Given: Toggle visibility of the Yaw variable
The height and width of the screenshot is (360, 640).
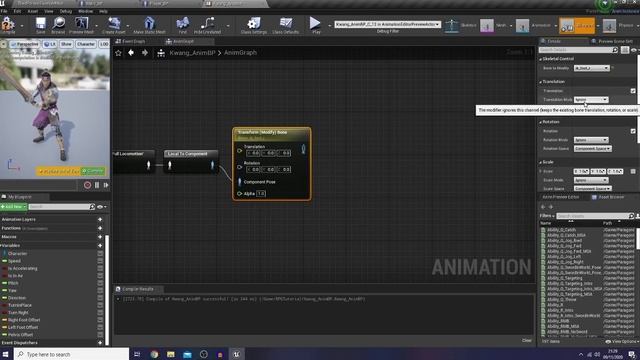Looking at the screenshot, I should pyautogui.click(x=100, y=290).
